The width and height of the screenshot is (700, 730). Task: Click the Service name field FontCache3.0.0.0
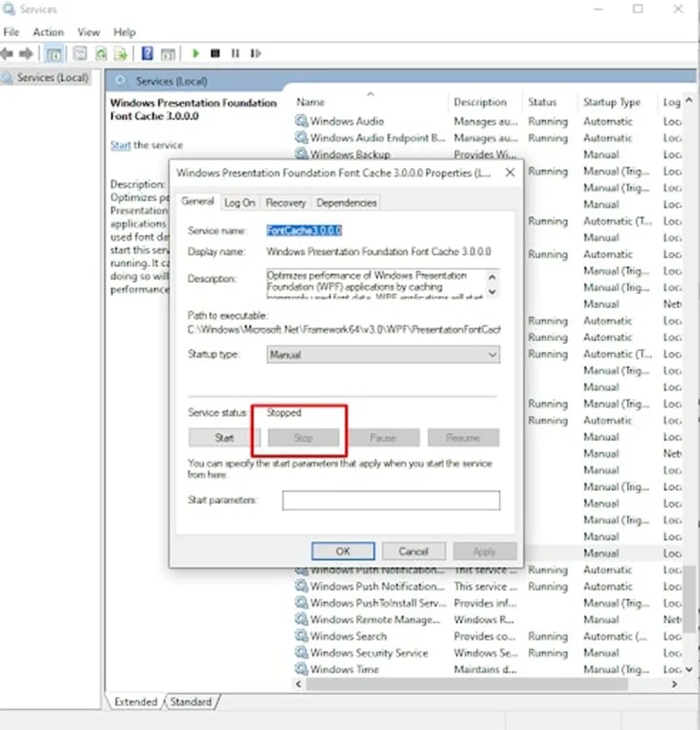tap(304, 230)
